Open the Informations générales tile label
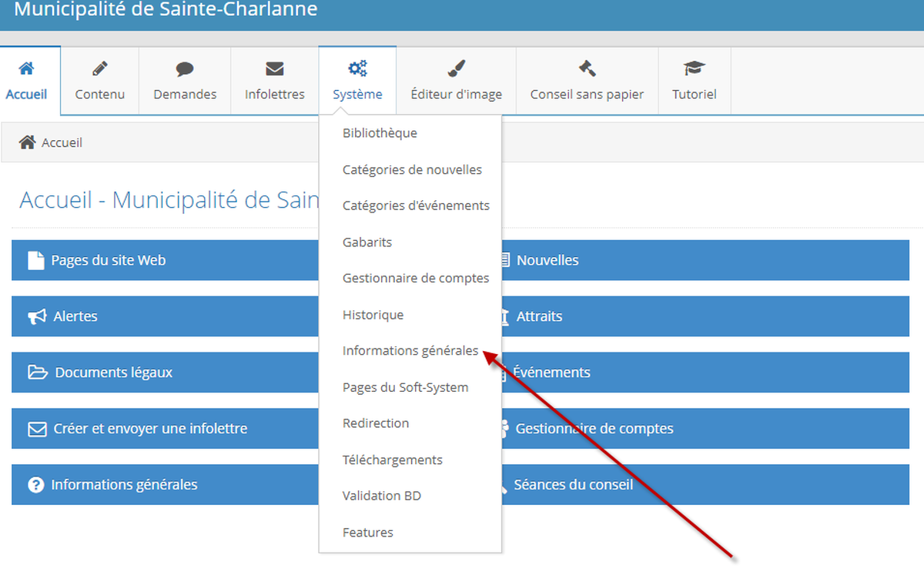This screenshot has width=924, height=568. tap(124, 485)
